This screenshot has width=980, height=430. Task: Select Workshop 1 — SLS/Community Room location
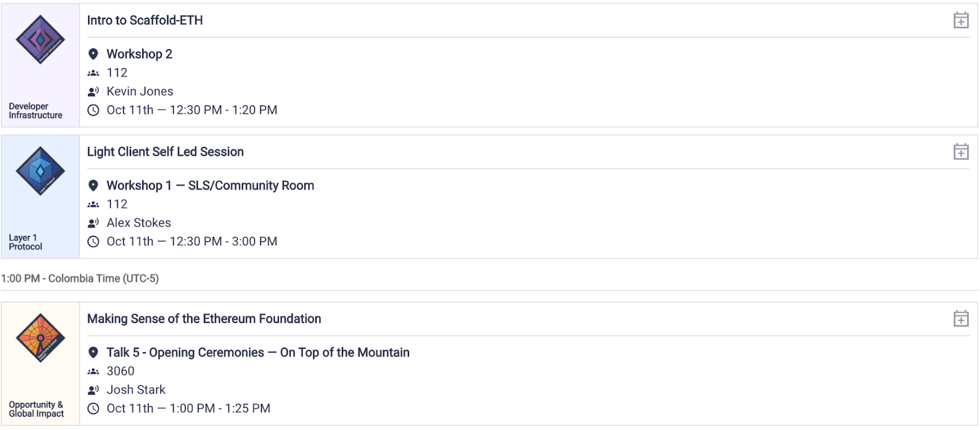coord(210,186)
